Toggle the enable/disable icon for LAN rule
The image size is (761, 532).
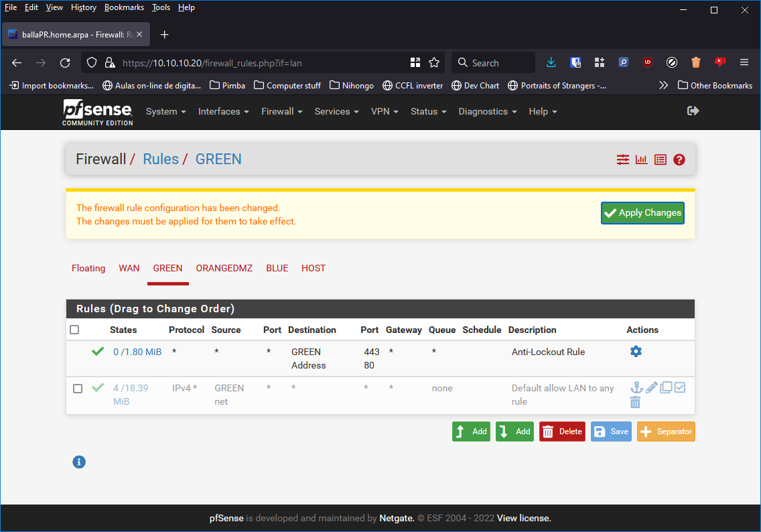tap(680, 388)
